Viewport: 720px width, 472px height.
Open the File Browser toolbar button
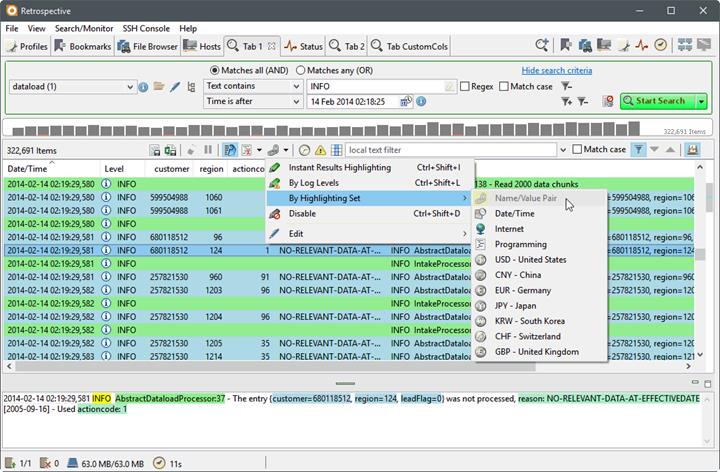coord(147,46)
